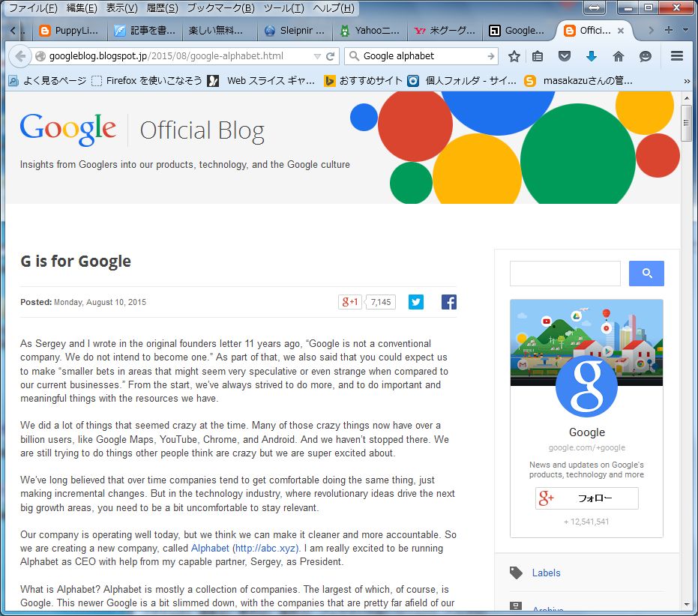This screenshot has width=698, height=616.
Task: Share post on Facebook icon
Action: [x=448, y=302]
